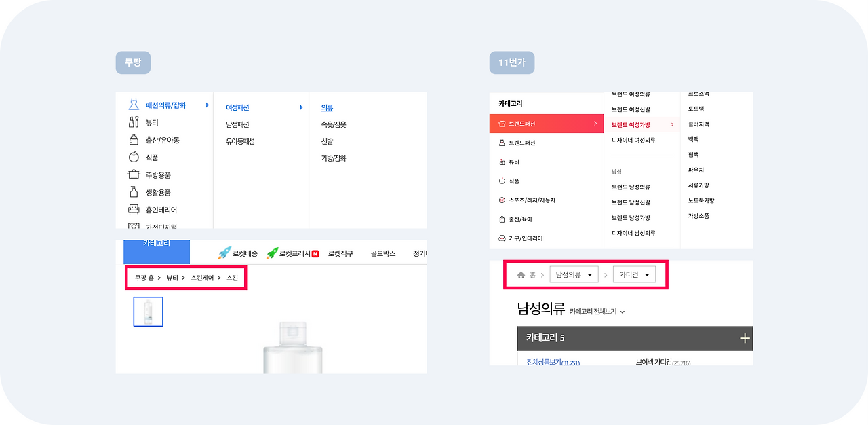Open the 남성의류 breadcrumb dropdown
Image resolution: width=868 pixels, height=425 pixels.
(x=574, y=275)
